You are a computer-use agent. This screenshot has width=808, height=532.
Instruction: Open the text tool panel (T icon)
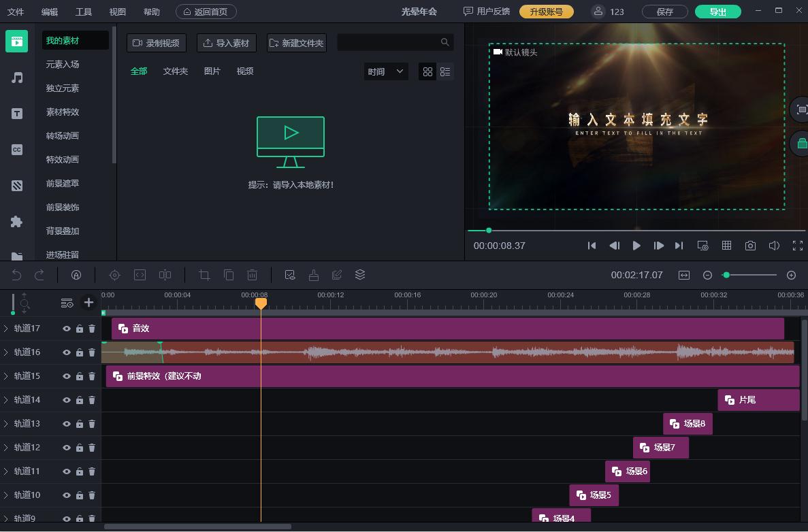(x=16, y=114)
